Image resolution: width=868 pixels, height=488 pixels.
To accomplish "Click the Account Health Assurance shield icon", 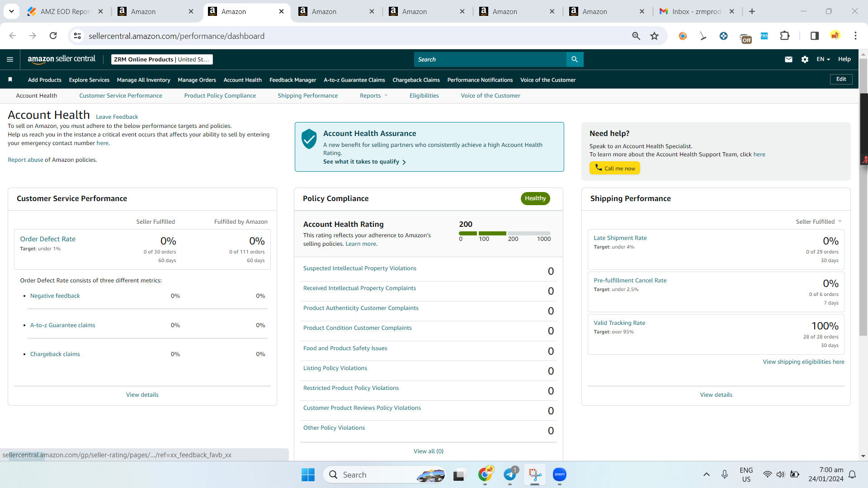I will coord(309,139).
